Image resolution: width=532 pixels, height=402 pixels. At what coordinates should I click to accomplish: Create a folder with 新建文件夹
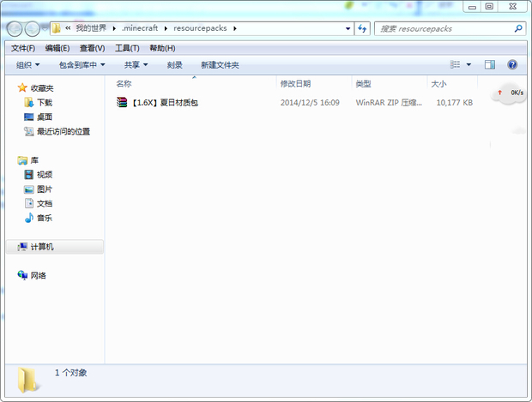[220, 65]
